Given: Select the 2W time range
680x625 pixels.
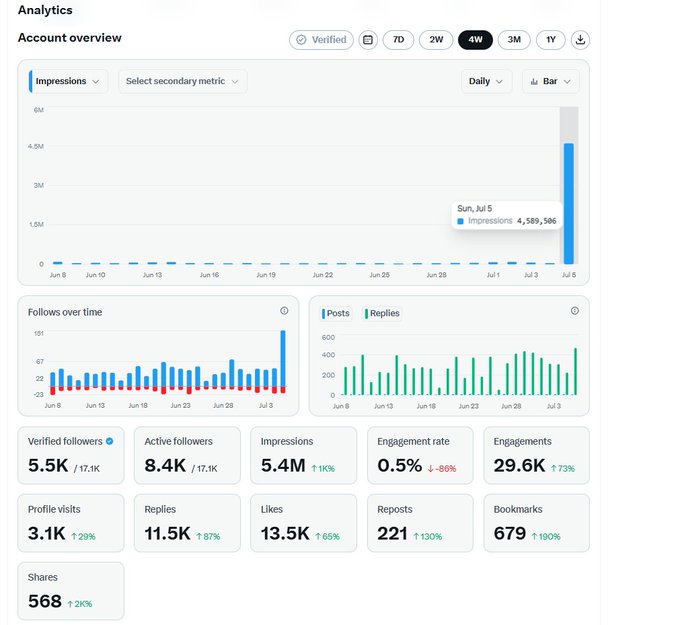Looking at the screenshot, I should pyautogui.click(x=436, y=40).
